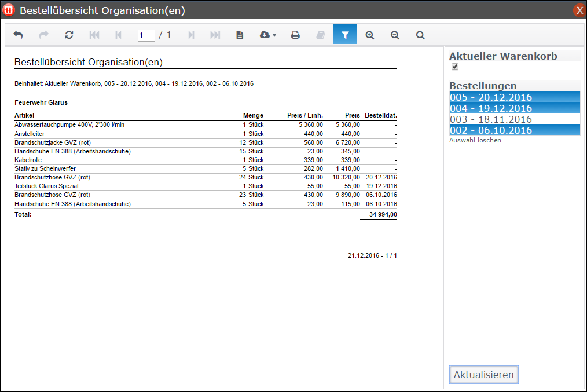The image size is (587, 392).
Task: Select the single page view icon
Action: 239,35
